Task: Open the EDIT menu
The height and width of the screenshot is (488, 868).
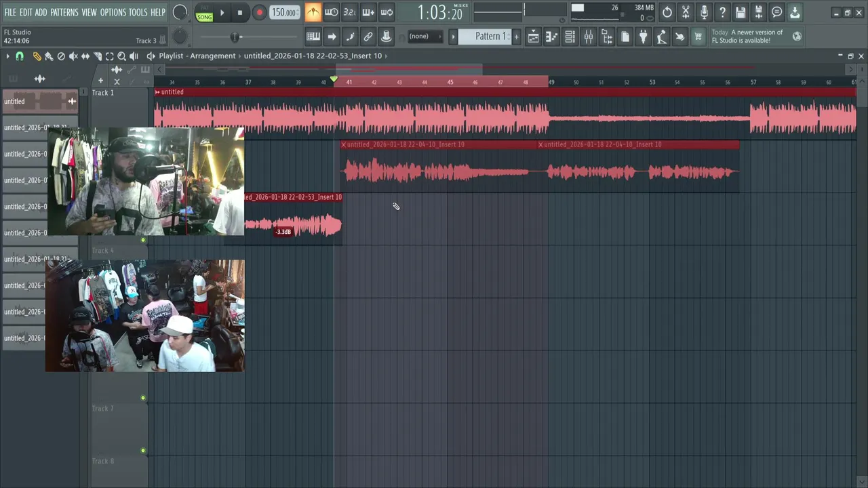Action: click(x=26, y=12)
